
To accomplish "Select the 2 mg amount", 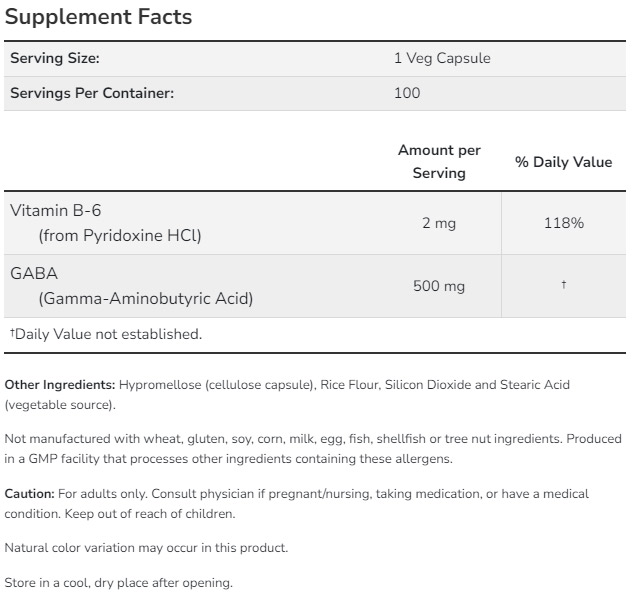I will (439, 223).
